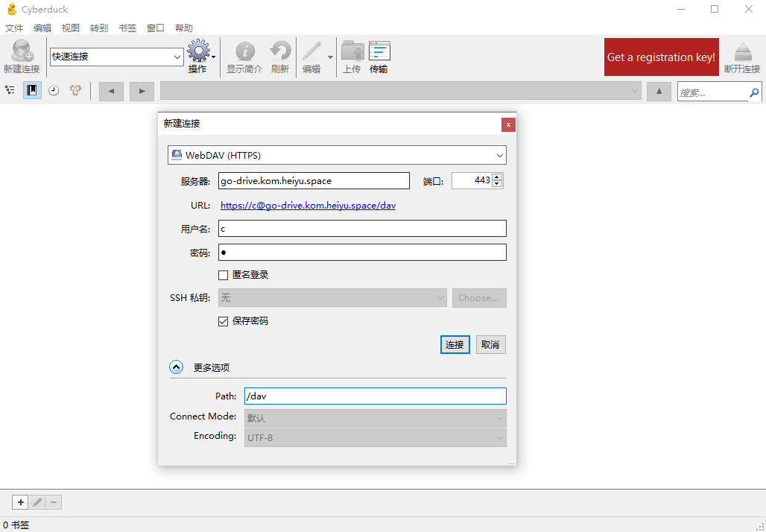The image size is (766, 532).
Task: Select the bookmarks view icon
Action: point(32,90)
